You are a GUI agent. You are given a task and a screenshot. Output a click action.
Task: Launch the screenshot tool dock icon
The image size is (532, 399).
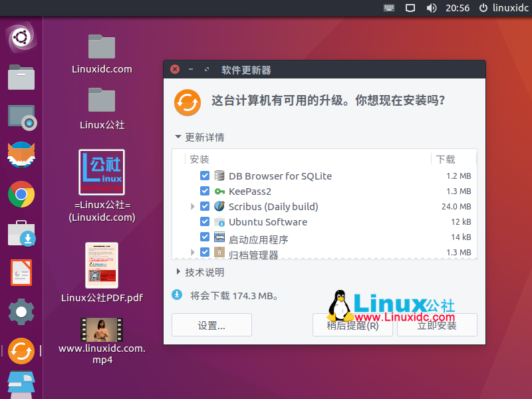pos(22,118)
